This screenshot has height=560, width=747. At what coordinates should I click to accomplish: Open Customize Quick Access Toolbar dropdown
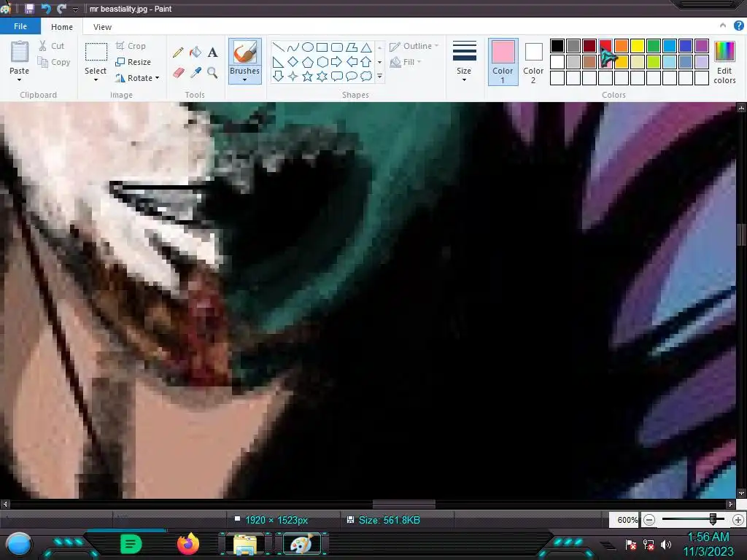click(75, 9)
